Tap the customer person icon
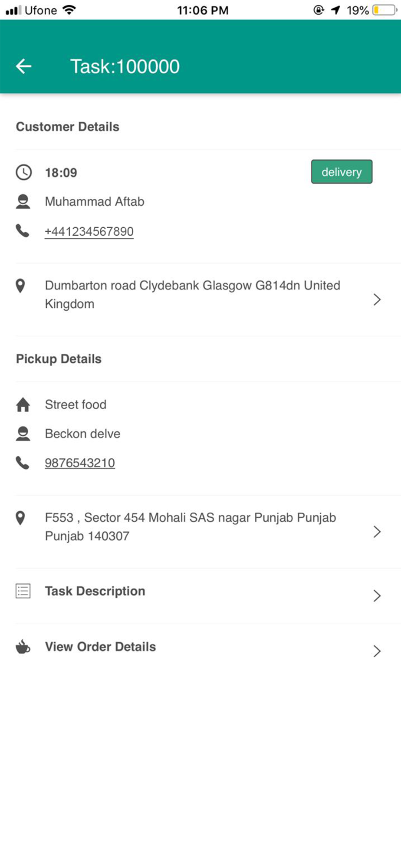The height and width of the screenshot is (868, 401). (x=23, y=202)
